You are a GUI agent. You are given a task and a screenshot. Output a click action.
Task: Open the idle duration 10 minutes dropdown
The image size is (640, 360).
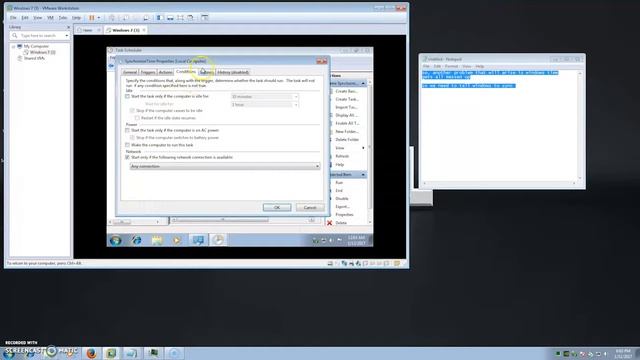click(264, 96)
